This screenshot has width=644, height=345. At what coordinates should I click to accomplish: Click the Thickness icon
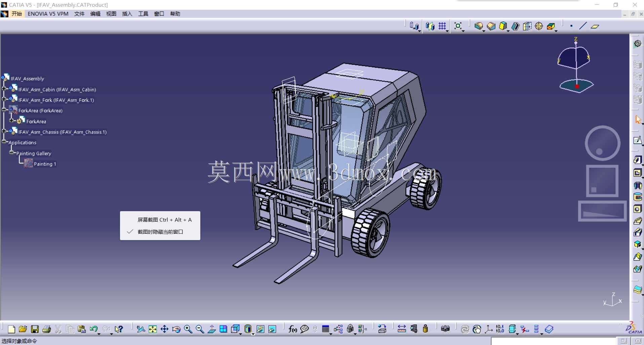click(x=527, y=26)
